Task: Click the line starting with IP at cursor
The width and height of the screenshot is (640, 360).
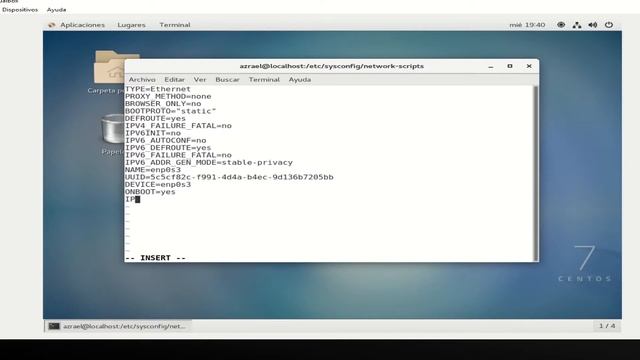Action: (132, 199)
